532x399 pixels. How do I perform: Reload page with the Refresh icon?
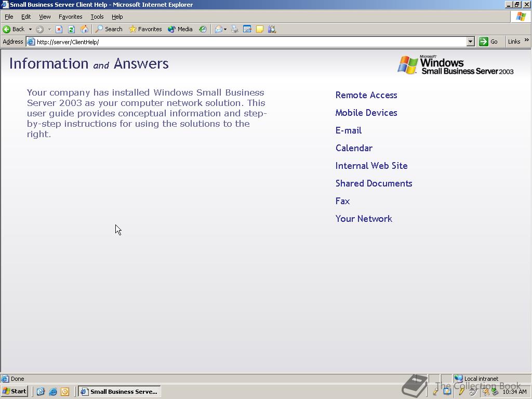point(71,29)
